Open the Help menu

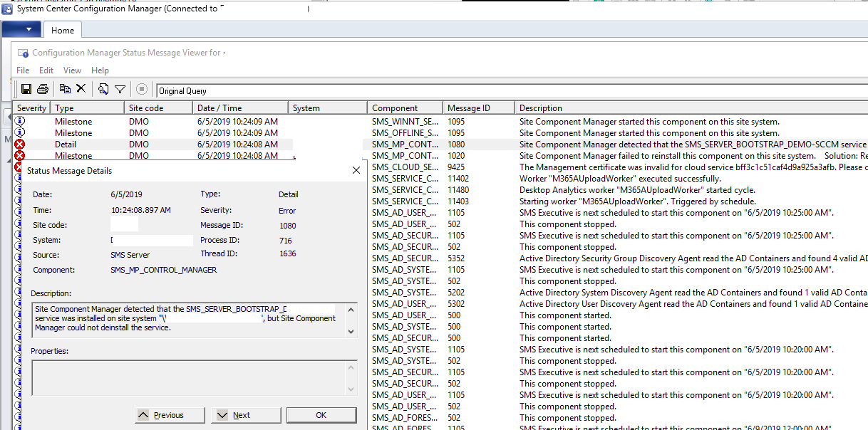(x=100, y=70)
